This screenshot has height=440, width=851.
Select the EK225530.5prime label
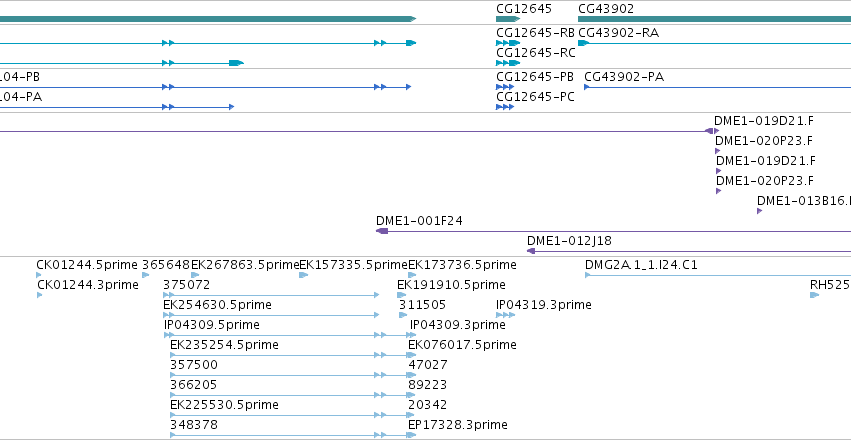click(224, 405)
